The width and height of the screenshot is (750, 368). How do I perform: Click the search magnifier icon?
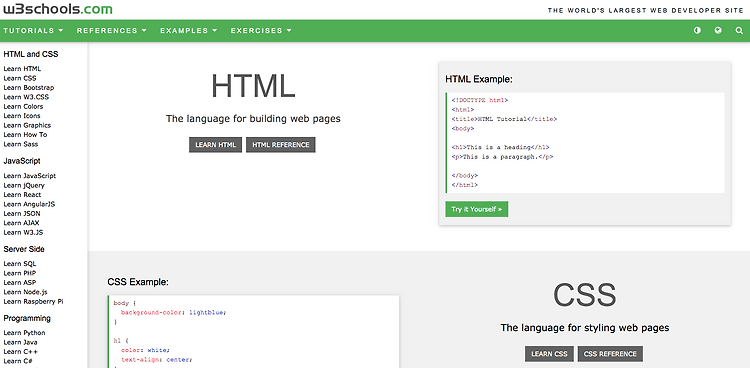click(739, 30)
